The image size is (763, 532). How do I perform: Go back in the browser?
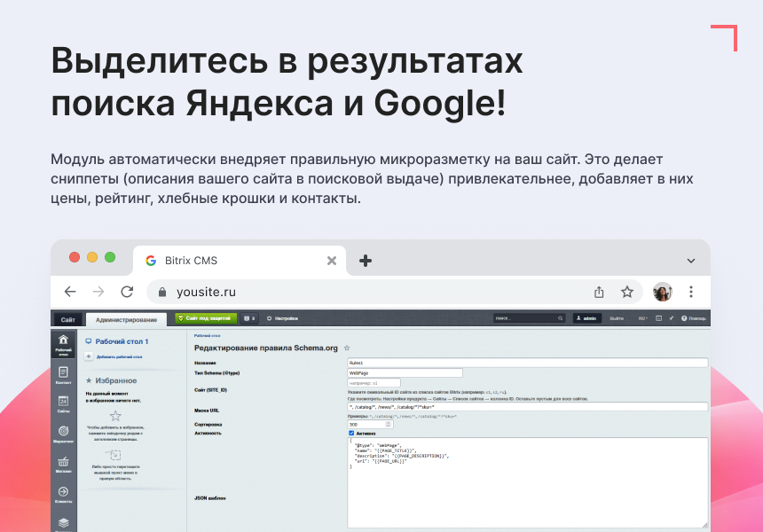coord(71,292)
